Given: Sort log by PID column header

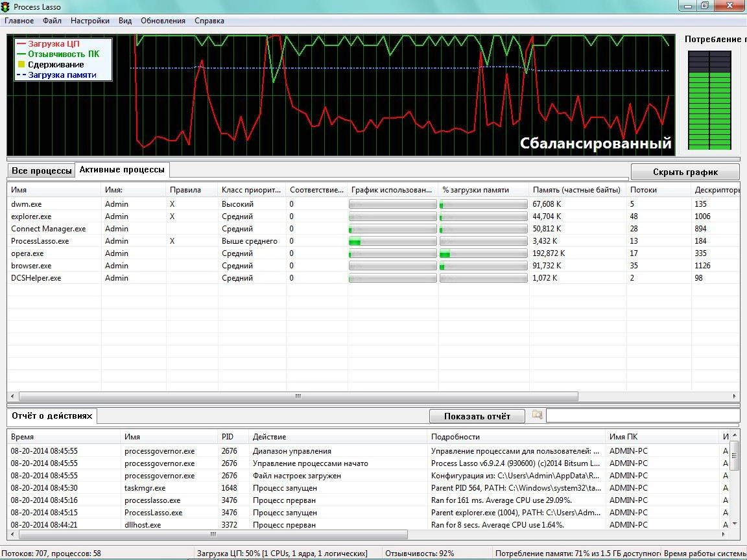Looking at the screenshot, I should click(233, 437).
